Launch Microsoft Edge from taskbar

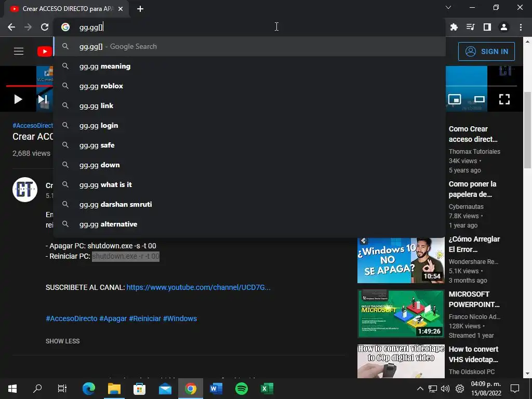[88, 389]
